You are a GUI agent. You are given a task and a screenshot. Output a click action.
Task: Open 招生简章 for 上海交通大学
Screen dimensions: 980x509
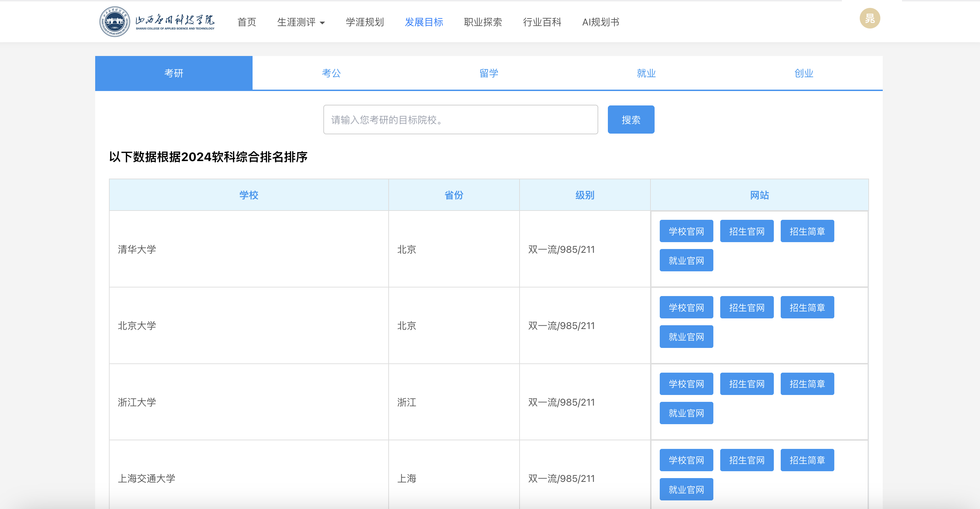[807, 460]
